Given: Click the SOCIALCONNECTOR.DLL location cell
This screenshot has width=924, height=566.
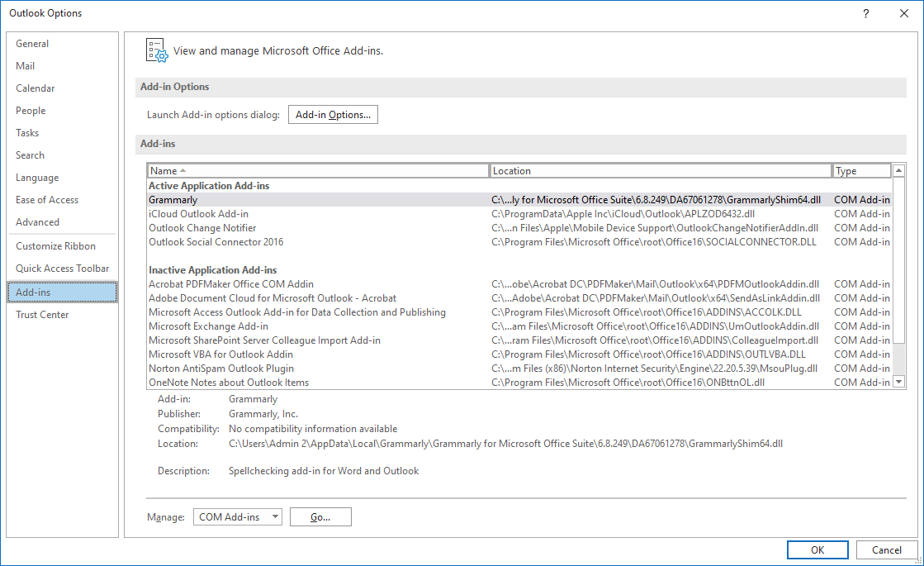Looking at the screenshot, I should point(654,242).
